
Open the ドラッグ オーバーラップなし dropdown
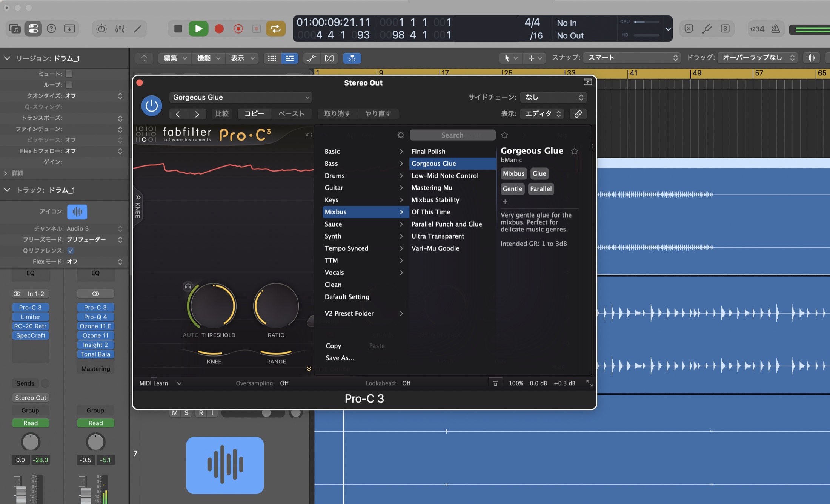coord(758,58)
